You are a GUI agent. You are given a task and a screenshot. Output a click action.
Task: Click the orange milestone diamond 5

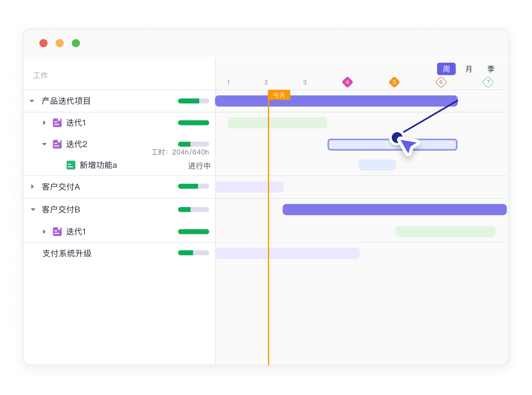(394, 82)
